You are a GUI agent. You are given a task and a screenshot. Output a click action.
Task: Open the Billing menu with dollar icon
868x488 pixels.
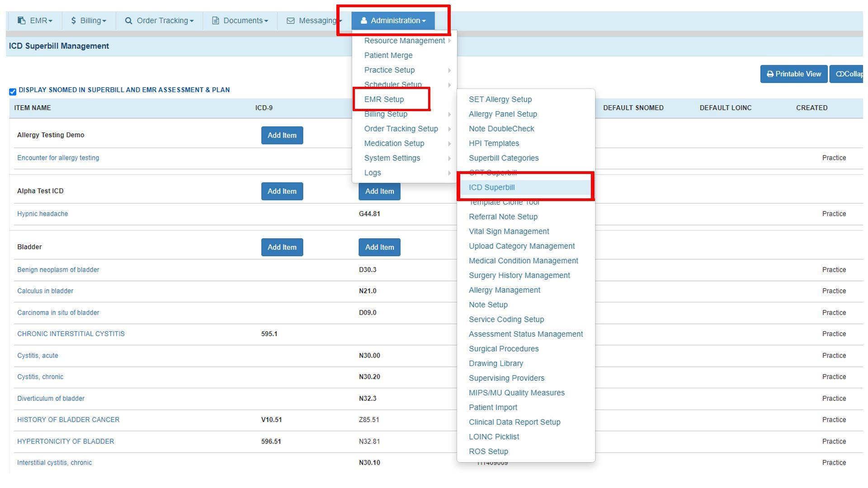coord(89,21)
